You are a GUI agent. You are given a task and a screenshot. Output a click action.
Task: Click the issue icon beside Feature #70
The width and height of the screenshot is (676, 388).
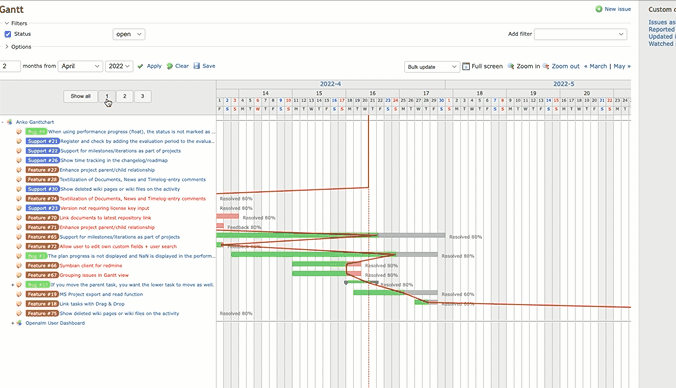click(x=19, y=218)
